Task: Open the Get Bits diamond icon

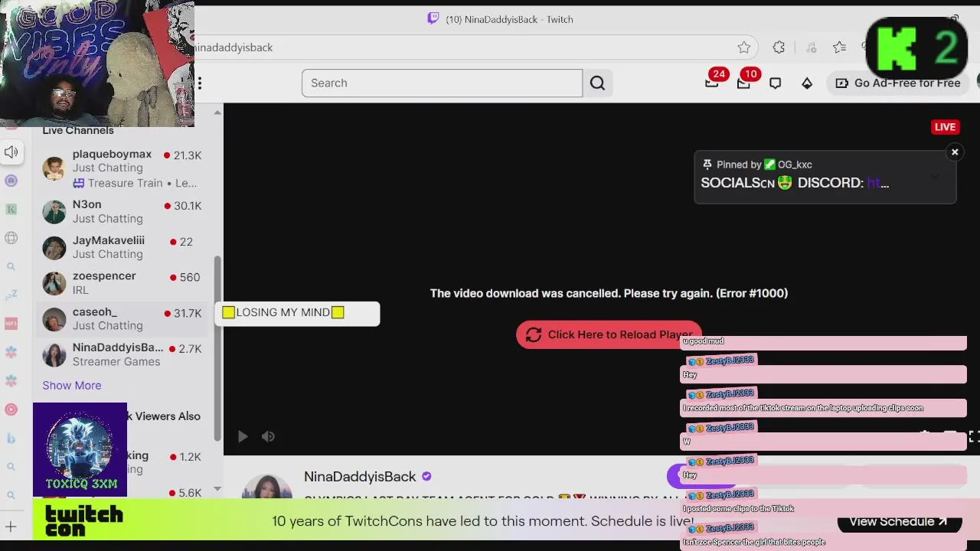Action: pyautogui.click(x=807, y=83)
